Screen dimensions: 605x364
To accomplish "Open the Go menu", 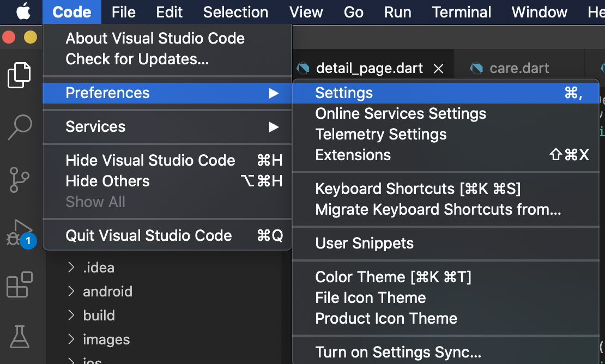I will tap(353, 12).
